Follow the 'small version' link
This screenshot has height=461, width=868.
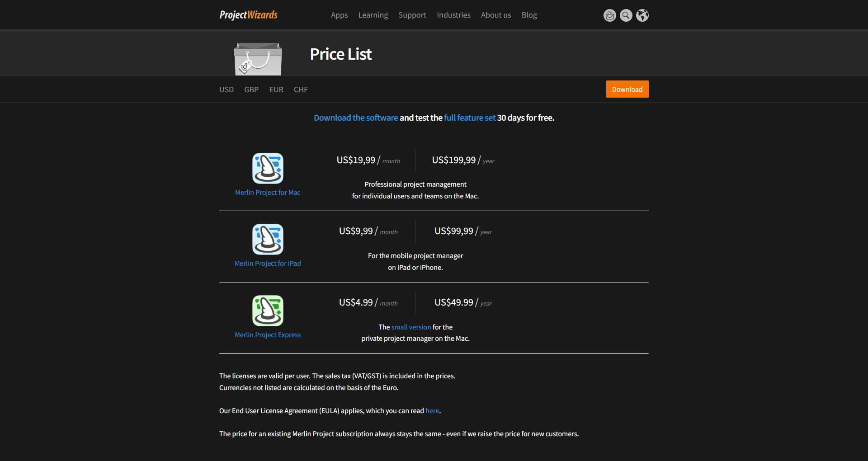pyautogui.click(x=411, y=327)
